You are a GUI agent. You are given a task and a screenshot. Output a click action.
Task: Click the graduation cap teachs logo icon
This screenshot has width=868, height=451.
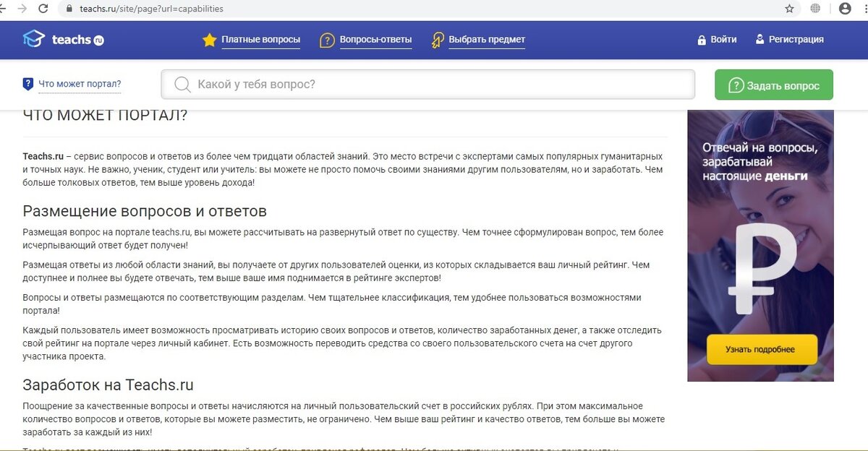pos(33,39)
